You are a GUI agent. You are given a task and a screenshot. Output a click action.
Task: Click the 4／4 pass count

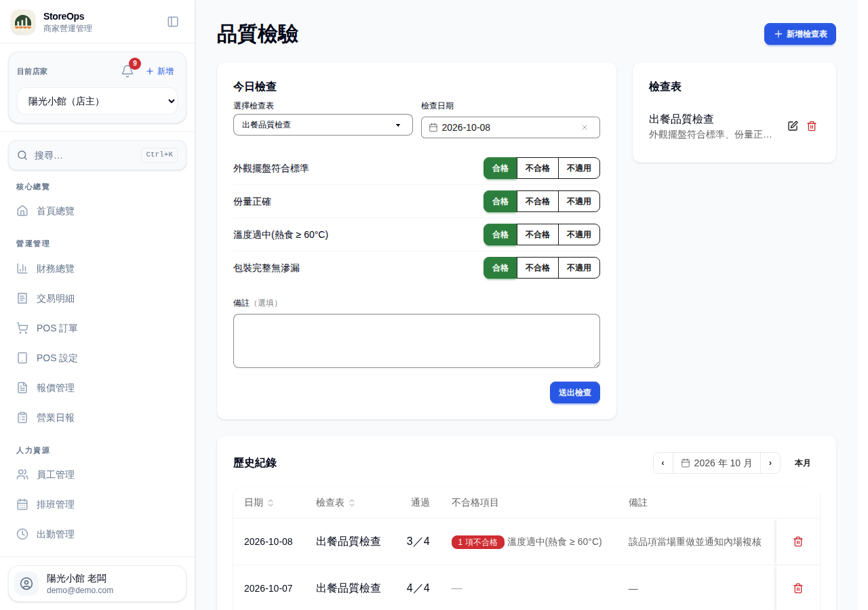(418, 588)
